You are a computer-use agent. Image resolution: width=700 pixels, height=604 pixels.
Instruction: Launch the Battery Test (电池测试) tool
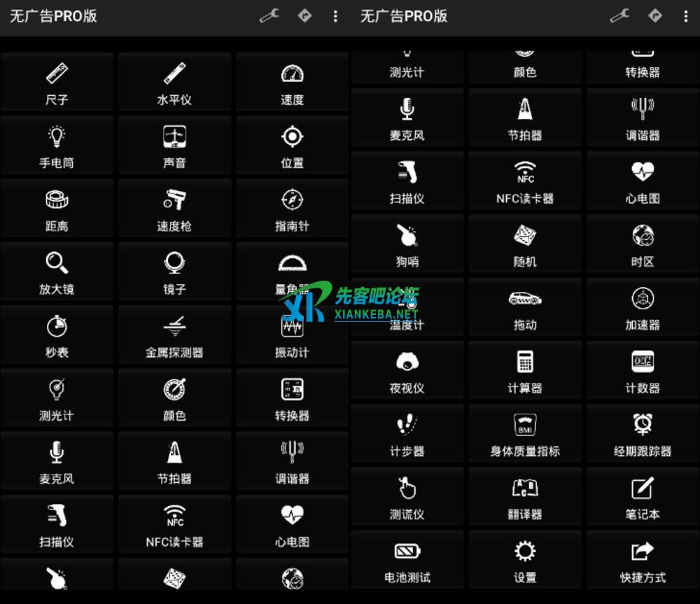click(407, 560)
